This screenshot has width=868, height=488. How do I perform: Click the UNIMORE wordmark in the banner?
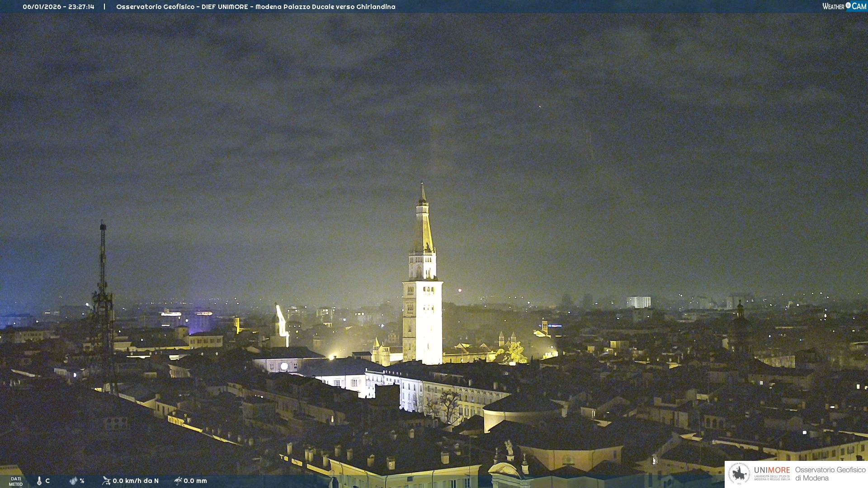coord(772,470)
